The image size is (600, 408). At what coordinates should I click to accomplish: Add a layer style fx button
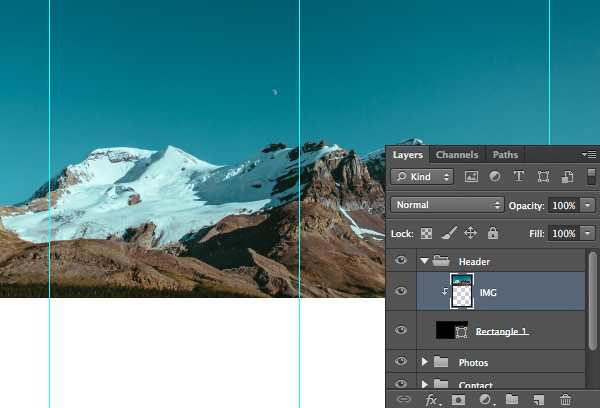pyautogui.click(x=432, y=400)
